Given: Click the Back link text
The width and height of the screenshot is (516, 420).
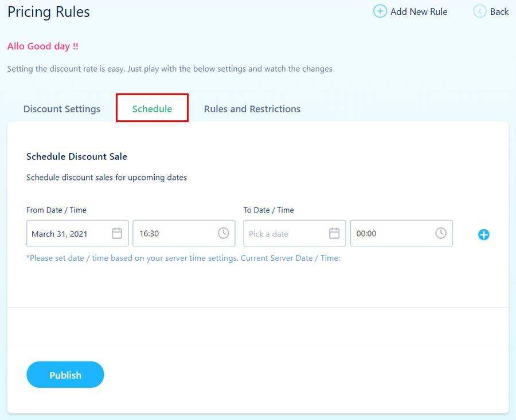Looking at the screenshot, I should pos(499,11).
